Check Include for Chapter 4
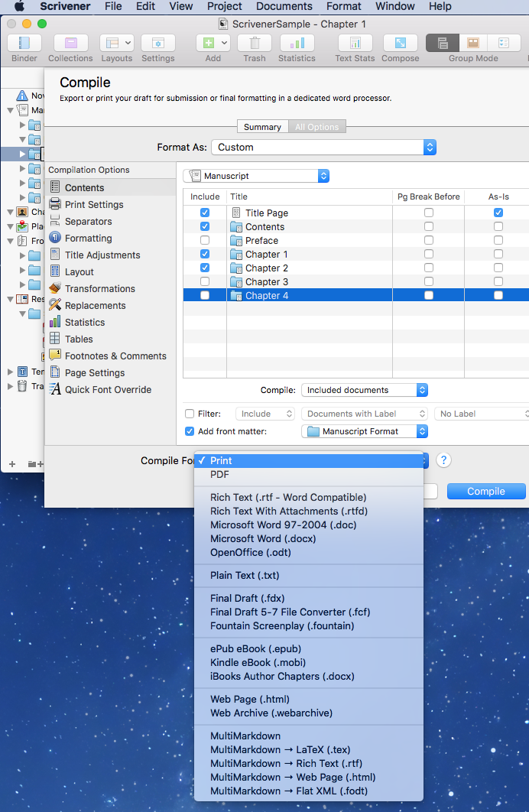 [205, 295]
